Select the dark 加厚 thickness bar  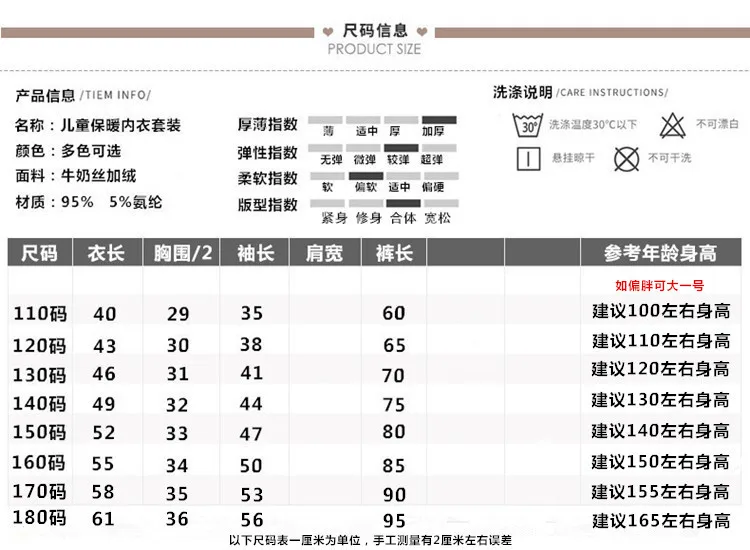pyautogui.click(x=439, y=120)
